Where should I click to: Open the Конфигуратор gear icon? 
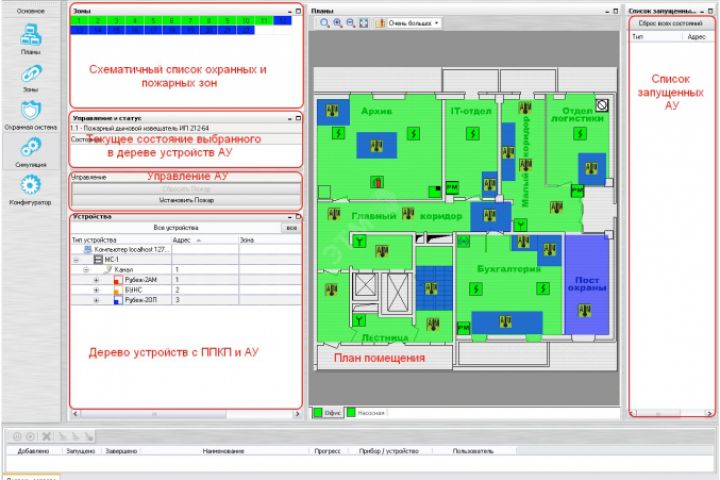tap(31, 185)
